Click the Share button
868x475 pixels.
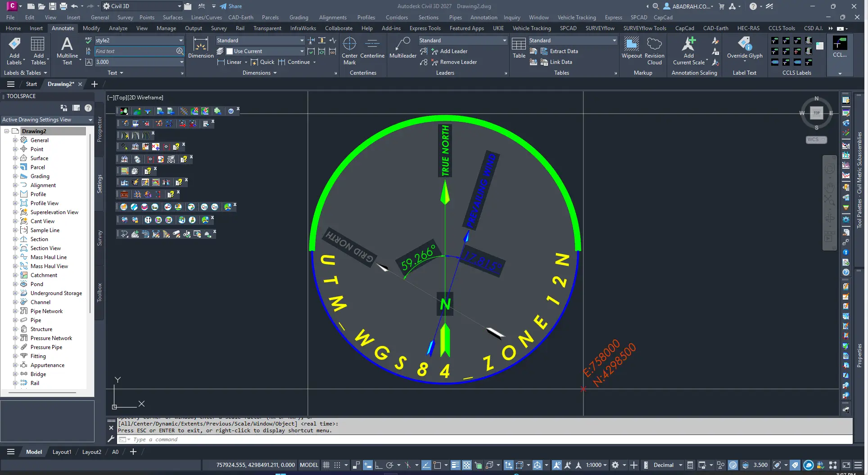tap(231, 6)
